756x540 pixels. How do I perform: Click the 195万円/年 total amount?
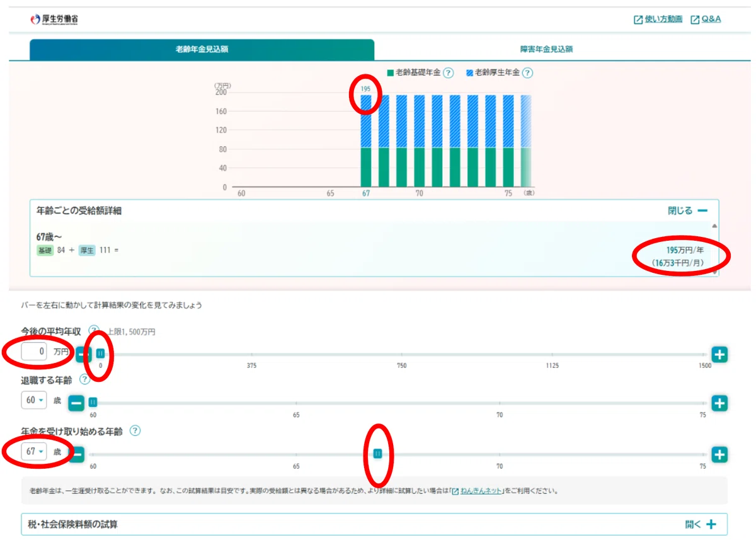[x=685, y=251]
